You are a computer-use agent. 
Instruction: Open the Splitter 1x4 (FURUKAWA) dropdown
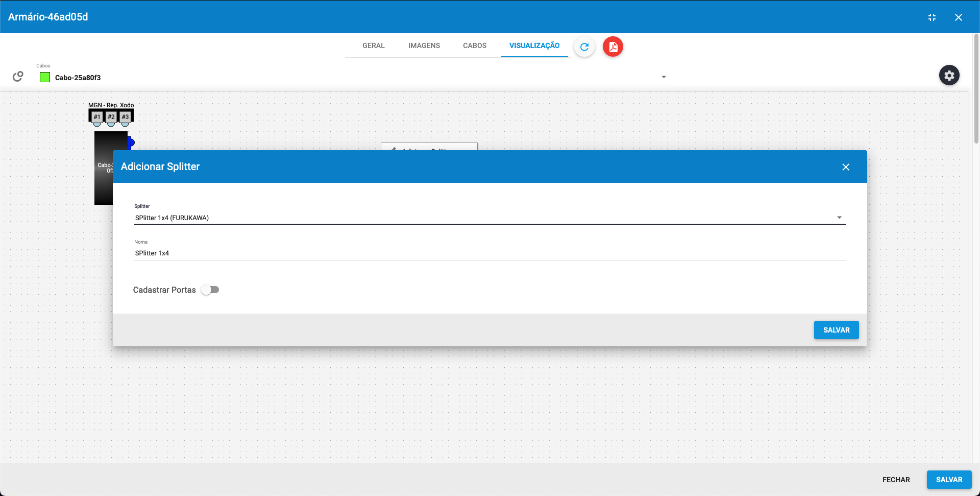tap(839, 217)
